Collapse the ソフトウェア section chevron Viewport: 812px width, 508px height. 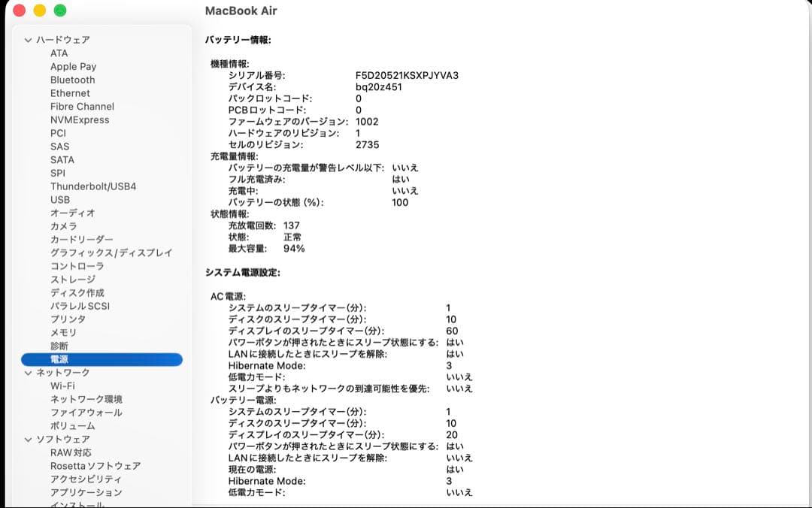28,440
